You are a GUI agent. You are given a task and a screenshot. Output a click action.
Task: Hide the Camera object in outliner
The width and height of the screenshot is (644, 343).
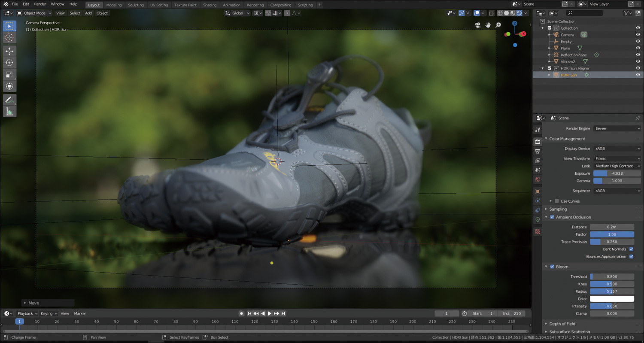(x=638, y=35)
